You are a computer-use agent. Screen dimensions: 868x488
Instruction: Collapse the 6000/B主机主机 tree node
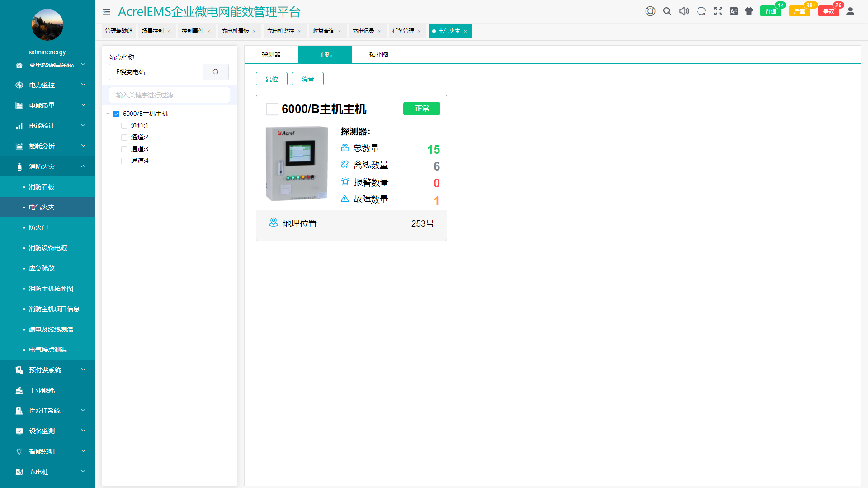pyautogui.click(x=108, y=114)
